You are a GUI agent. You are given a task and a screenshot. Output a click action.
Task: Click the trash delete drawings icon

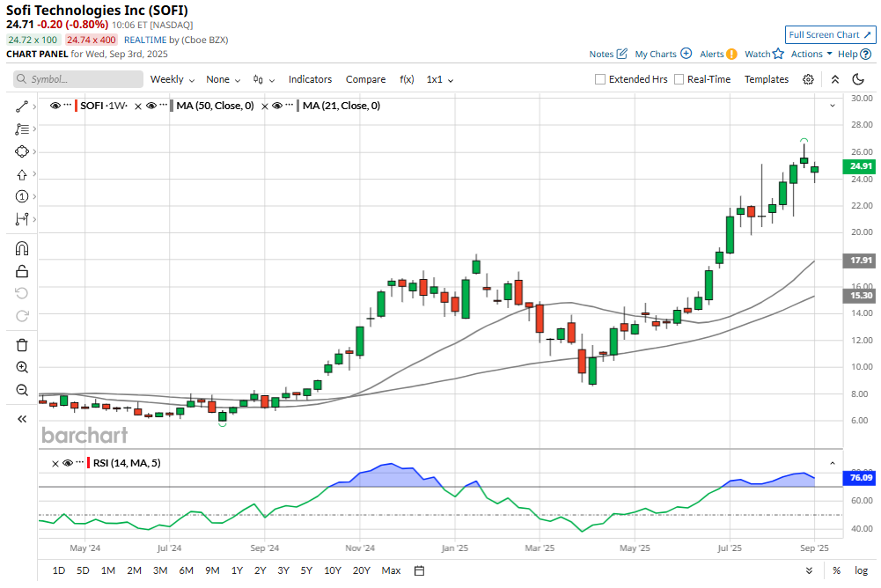click(21, 345)
